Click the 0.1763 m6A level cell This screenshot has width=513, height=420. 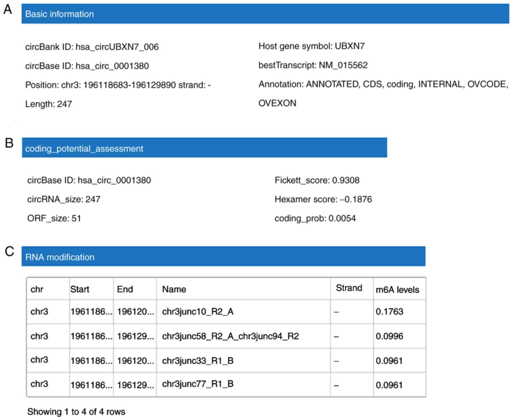click(389, 311)
